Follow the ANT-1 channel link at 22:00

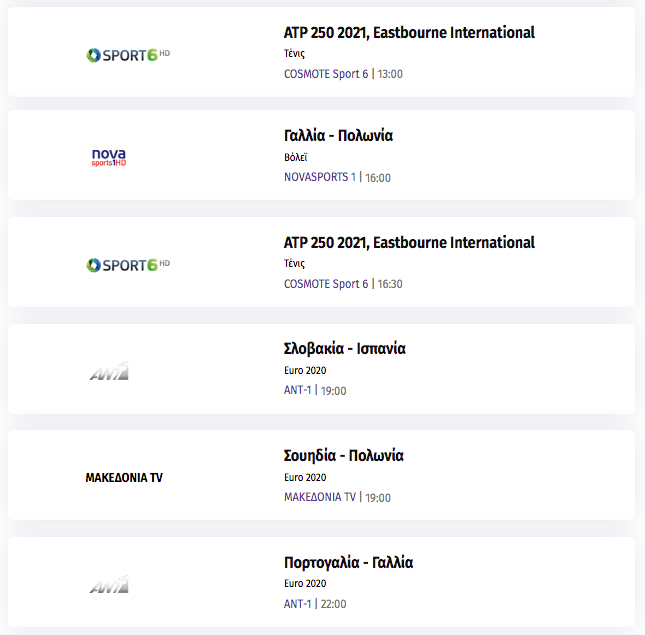[x=297, y=604]
